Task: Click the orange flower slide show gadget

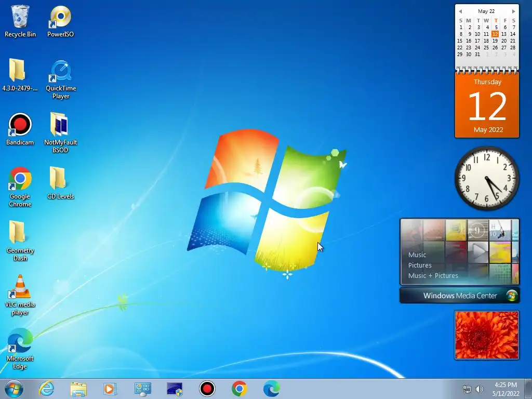Action: point(487,335)
